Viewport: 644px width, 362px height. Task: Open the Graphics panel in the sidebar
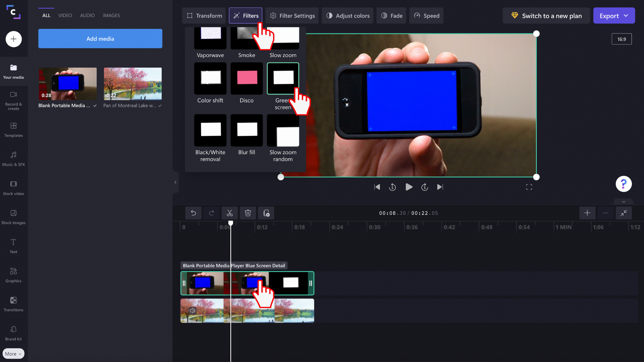click(13, 275)
